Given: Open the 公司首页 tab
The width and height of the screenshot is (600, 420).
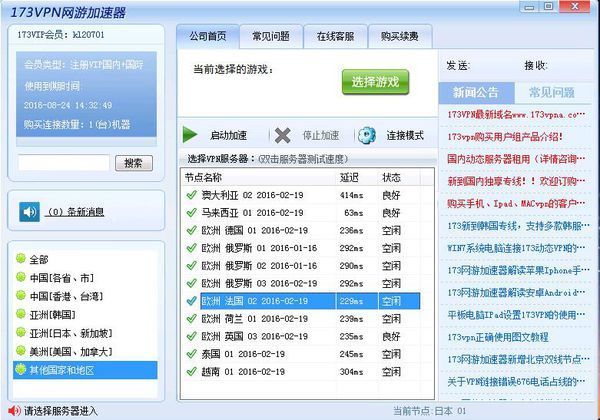Looking at the screenshot, I should [208, 36].
